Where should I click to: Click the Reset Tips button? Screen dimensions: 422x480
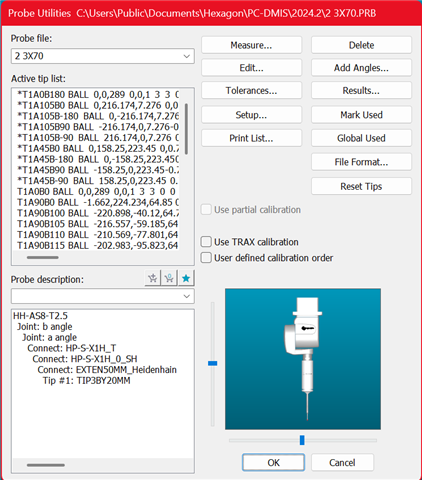(x=361, y=186)
